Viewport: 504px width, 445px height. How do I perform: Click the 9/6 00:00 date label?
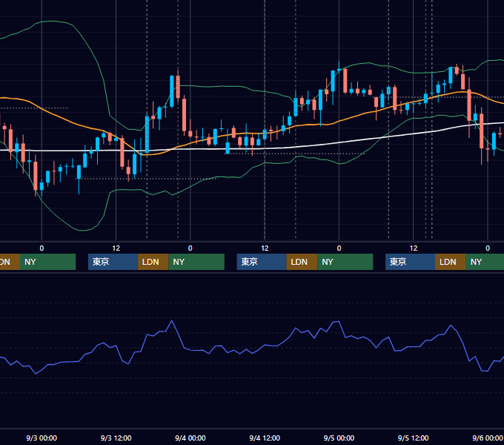pyautogui.click(x=488, y=438)
